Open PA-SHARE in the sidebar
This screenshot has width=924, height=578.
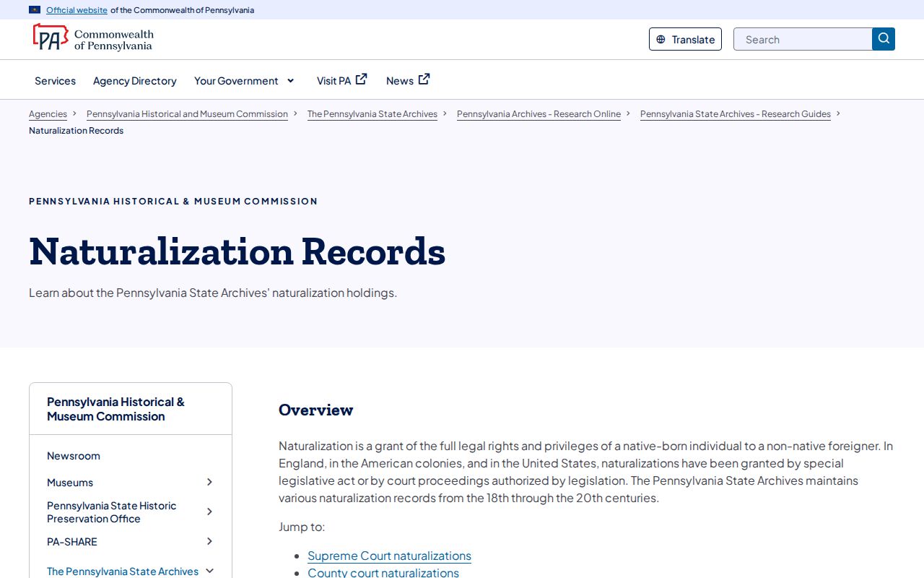72,542
